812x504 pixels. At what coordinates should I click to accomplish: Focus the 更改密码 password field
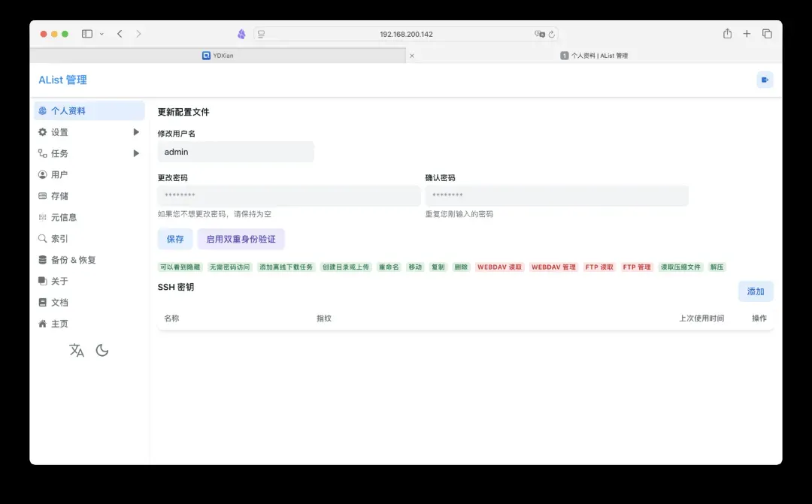coord(289,196)
